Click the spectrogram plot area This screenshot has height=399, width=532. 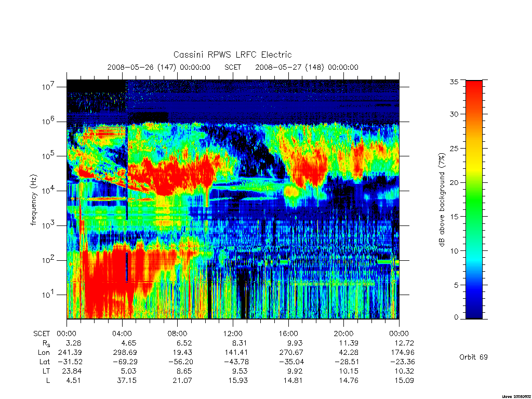coord(233,199)
